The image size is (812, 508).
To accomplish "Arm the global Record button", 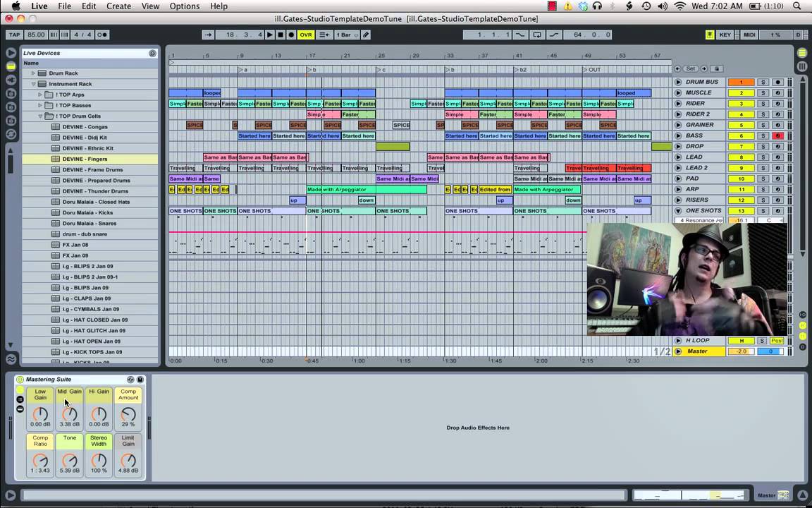I will pyautogui.click(x=291, y=35).
